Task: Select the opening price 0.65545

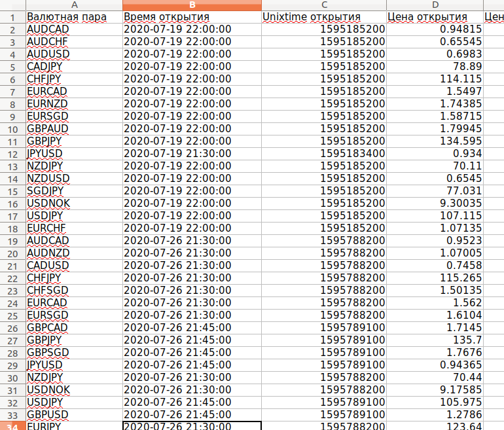Action: pyautogui.click(x=435, y=42)
